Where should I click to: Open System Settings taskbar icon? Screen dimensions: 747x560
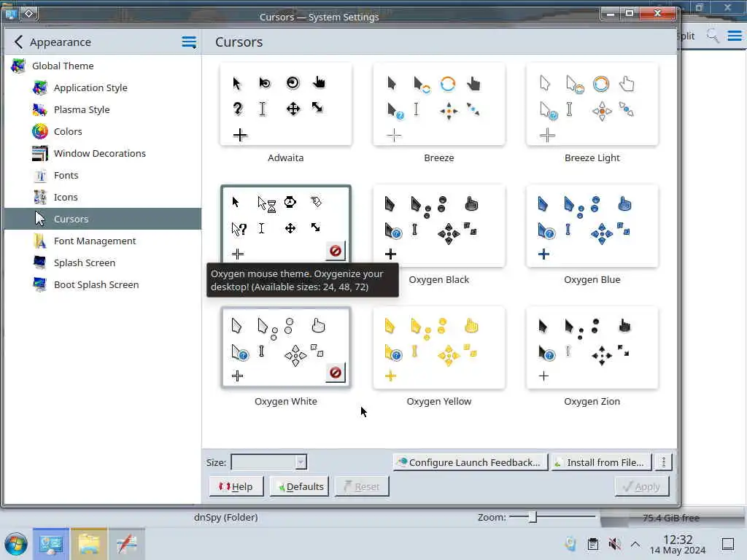51,544
